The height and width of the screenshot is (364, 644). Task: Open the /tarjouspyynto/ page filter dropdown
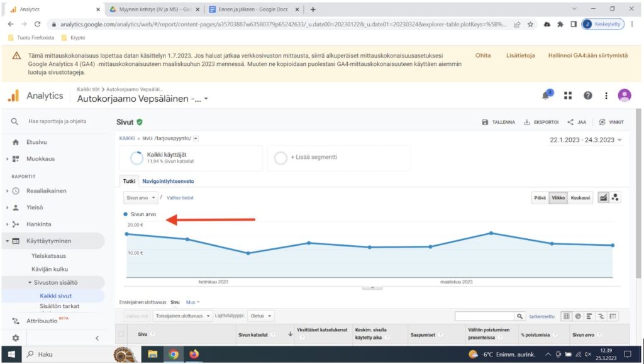click(x=196, y=139)
